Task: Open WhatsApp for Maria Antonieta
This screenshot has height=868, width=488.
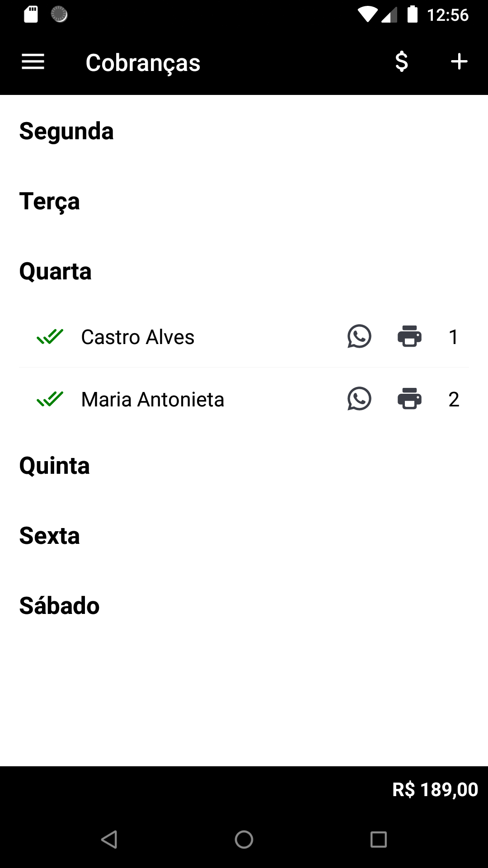Action: (x=359, y=399)
